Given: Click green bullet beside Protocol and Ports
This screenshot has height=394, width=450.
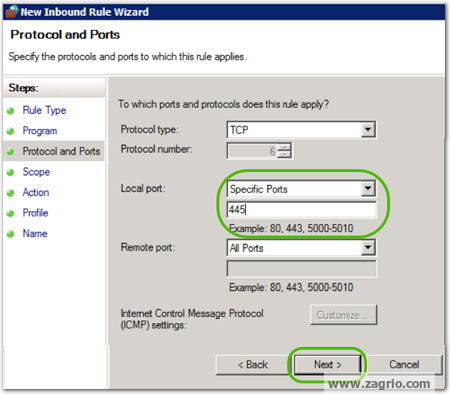Looking at the screenshot, I should pos(11,152).
